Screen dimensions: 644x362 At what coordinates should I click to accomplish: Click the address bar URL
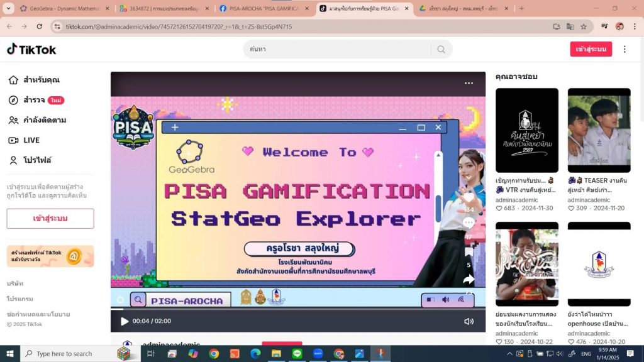click(x=179, y=26)
